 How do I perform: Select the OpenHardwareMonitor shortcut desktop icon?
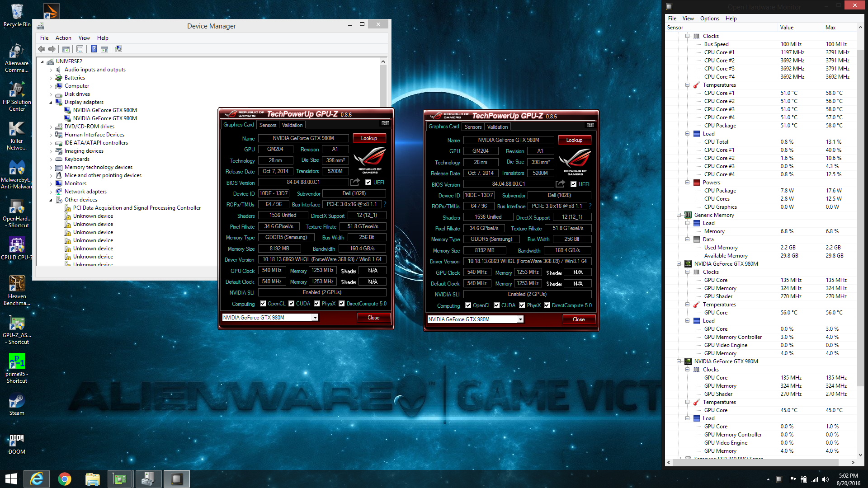(17, 213)
